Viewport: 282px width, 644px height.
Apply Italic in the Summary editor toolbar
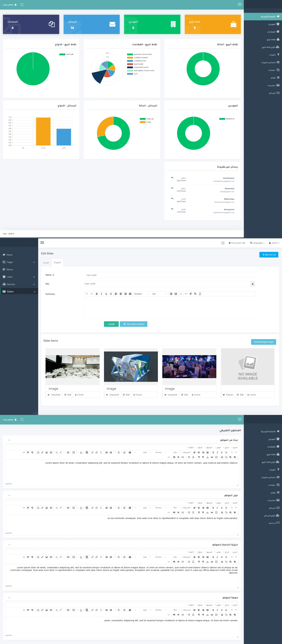coord(101,294)
